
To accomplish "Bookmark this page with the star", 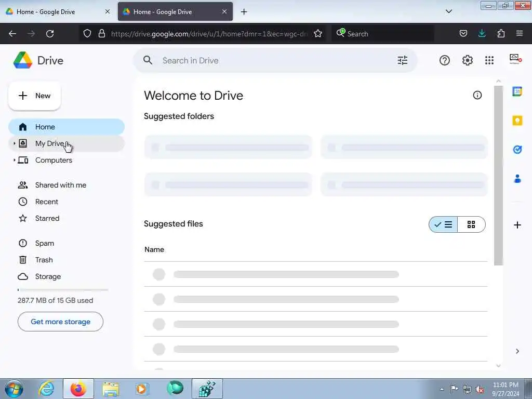I will 318,34.
